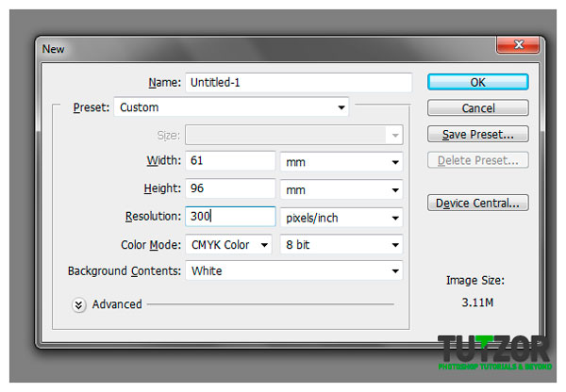Click the Height value field
This screenshot has width=566, height=392.
click(230, 189)
